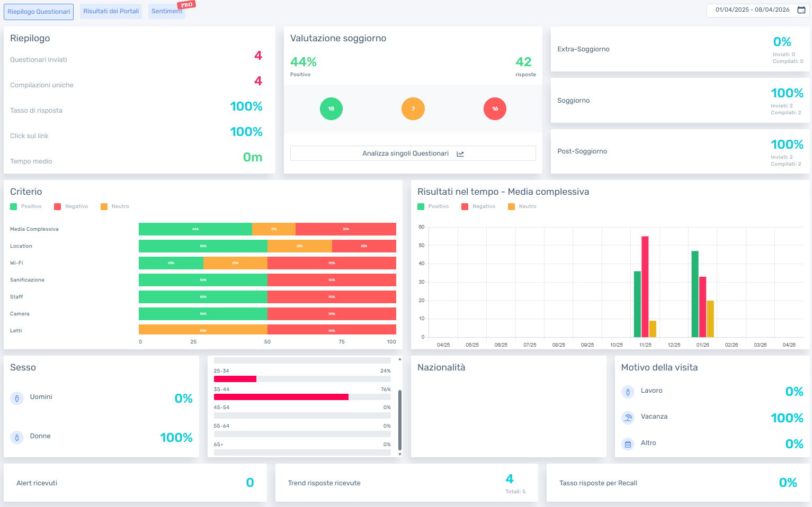Open the calendar icon in date range
The image size is (812, 507).
click(801, 10)
